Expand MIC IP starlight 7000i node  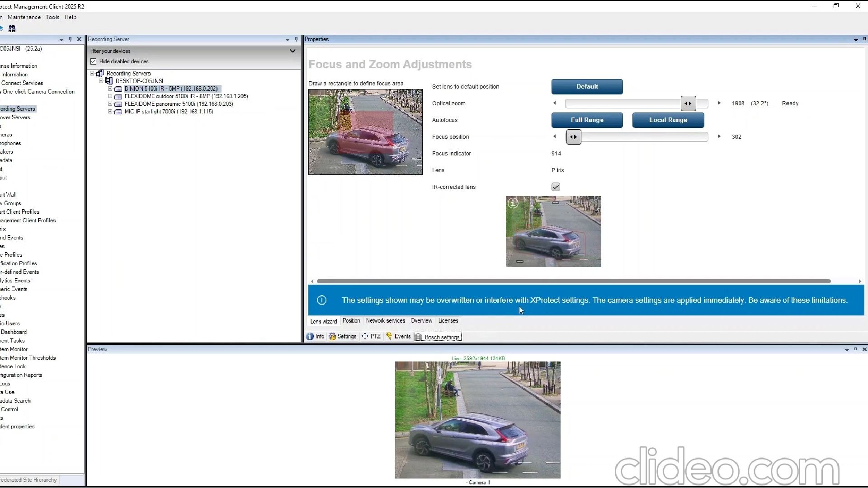(x=110, y=112)
